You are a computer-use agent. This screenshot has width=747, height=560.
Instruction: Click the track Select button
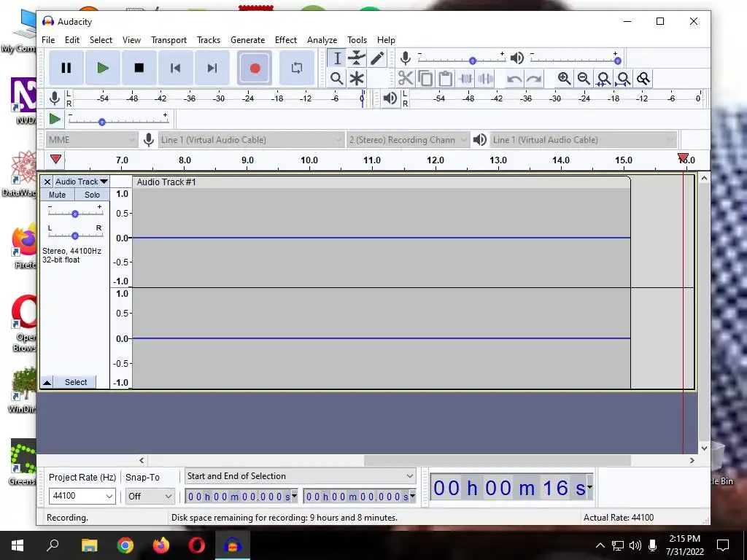[x=75, y=382]
